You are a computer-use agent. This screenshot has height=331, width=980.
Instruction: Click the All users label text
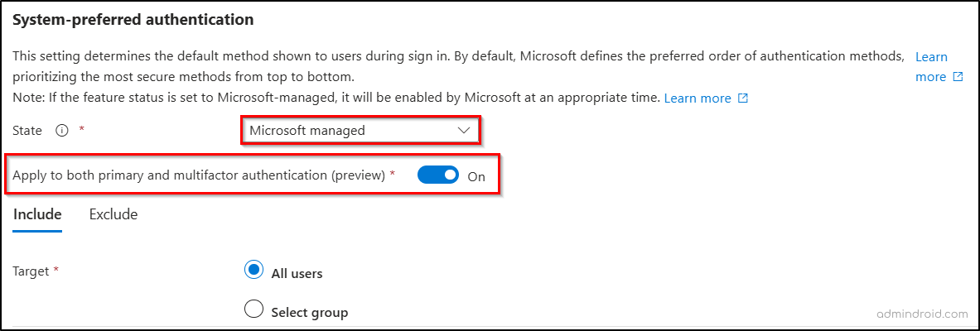click(x=297, y=272)
